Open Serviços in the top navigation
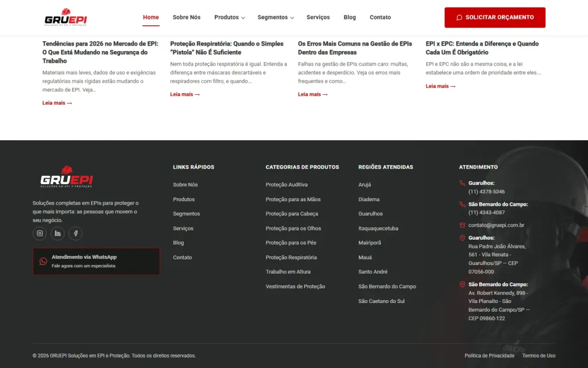Screen dimensions: 588x368 pos(318,17)
